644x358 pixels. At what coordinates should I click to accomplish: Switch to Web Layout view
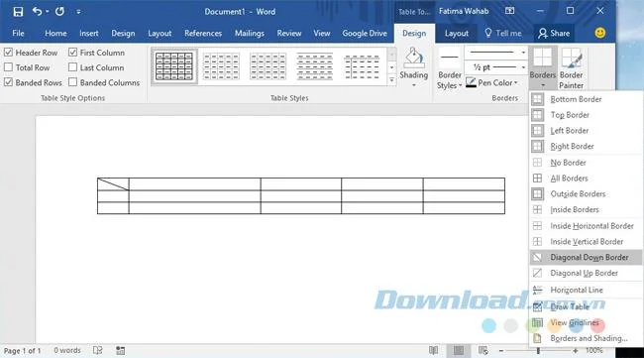point(483,350)
